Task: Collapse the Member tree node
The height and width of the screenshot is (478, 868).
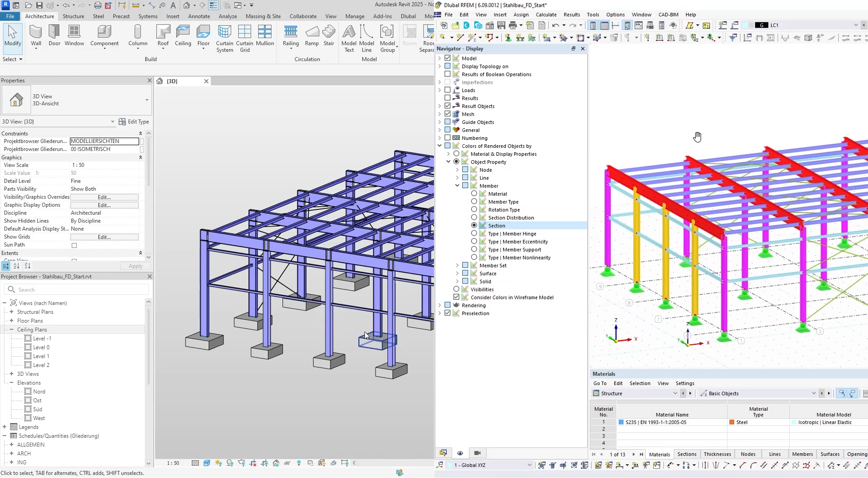Action: click(457, 185)
